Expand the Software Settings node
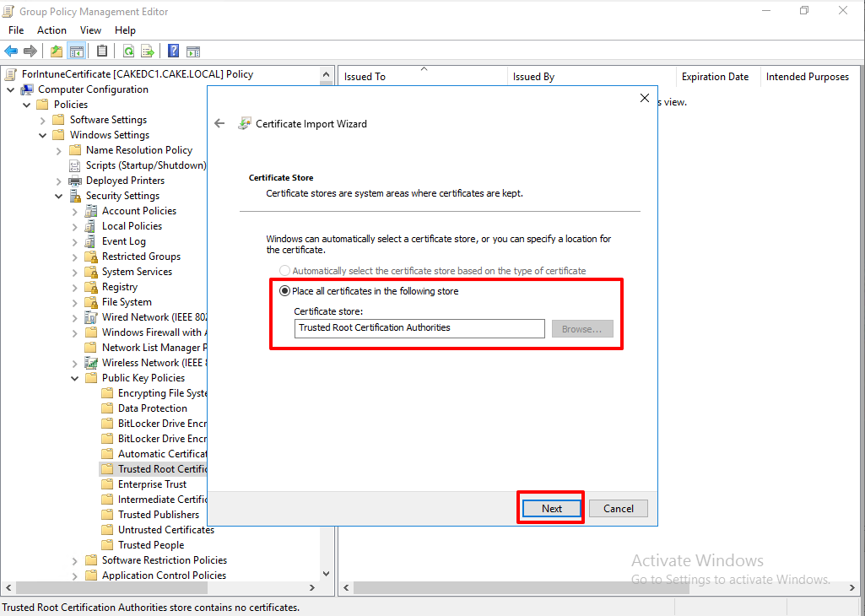The height and width of the screenshot is (616, 865). [42, 120]
